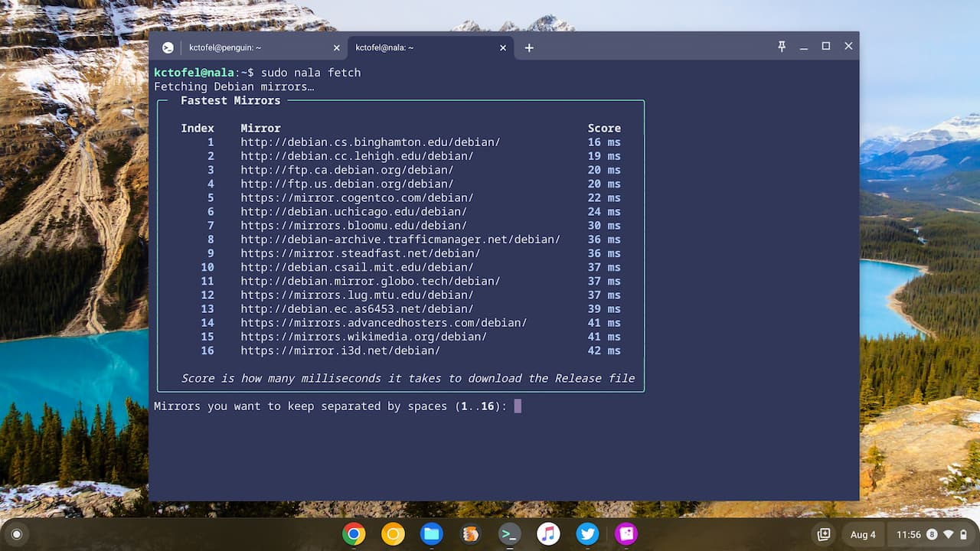980x551 pixels.
Task: Open the pink app shelf icon
Action: pos(626,533)
